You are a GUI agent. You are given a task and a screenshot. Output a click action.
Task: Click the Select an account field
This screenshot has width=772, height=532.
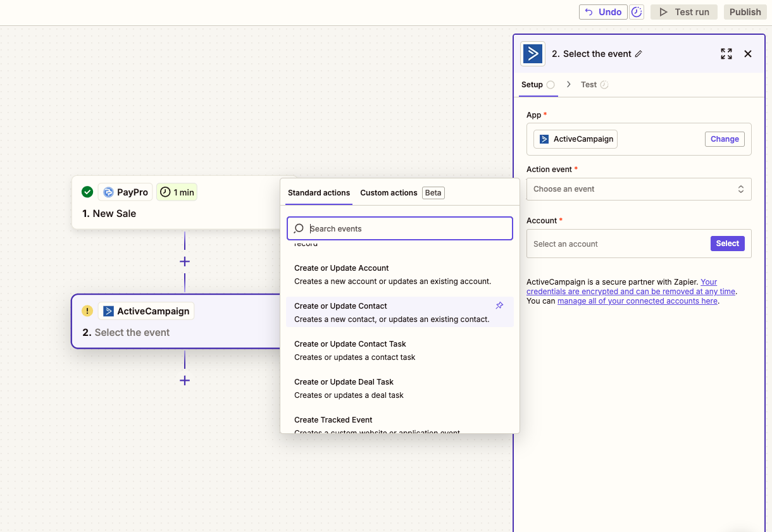pyautogui.click(x=639, y=244)
